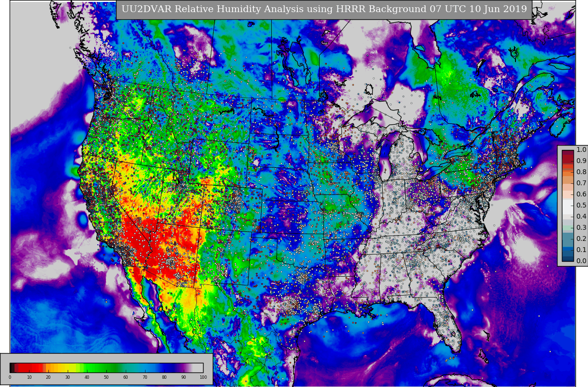
Task: Click the 0.4 label on right colorbar
Action: 581,216
